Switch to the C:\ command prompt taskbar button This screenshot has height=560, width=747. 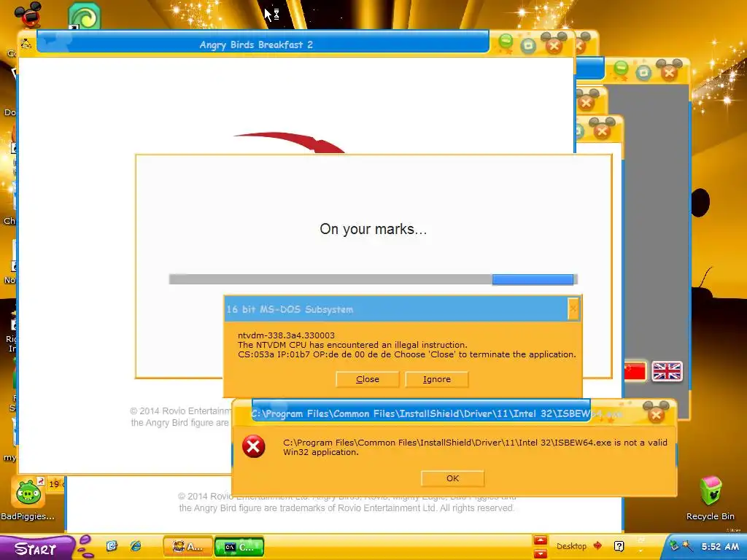pyautogui.click(x=239, y=547)
